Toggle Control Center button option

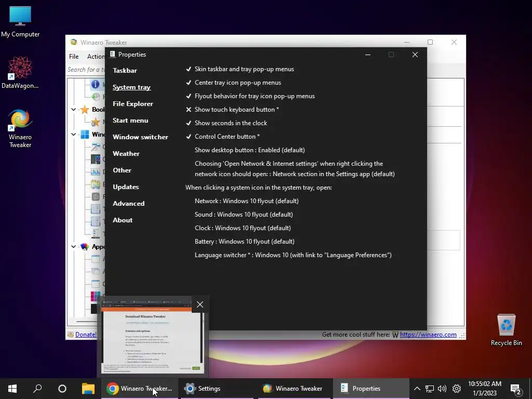click(x=223, y=137)
